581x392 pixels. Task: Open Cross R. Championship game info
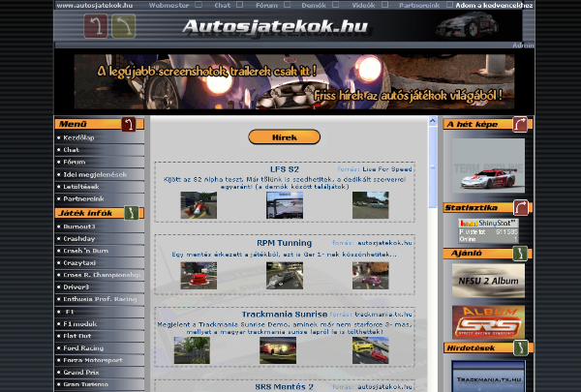[100, 275]
